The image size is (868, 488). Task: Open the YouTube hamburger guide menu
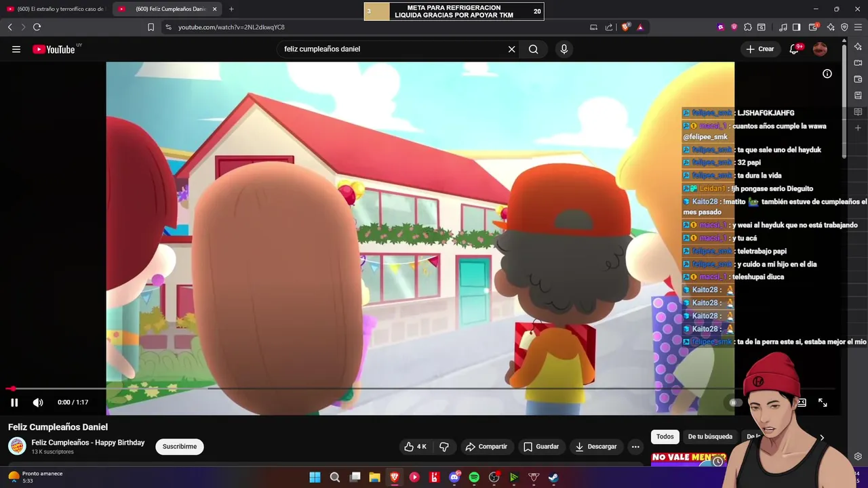(x=16, y=49)
